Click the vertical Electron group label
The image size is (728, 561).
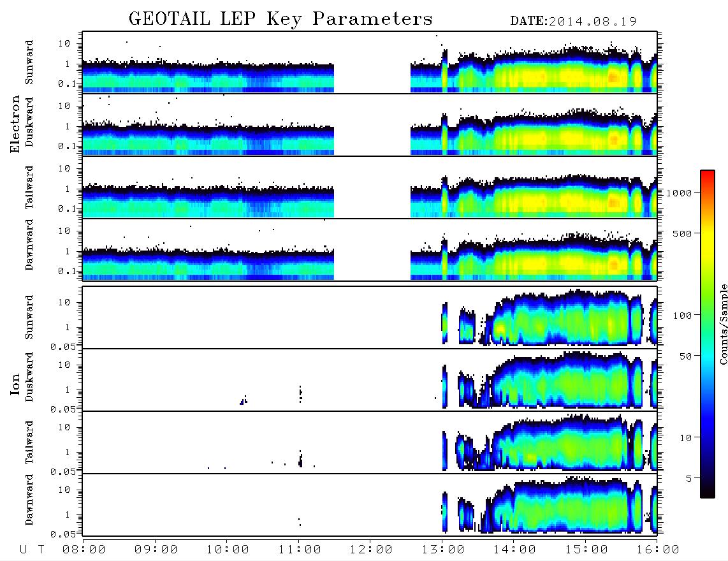pyautogui.click(x=15, y=124)
